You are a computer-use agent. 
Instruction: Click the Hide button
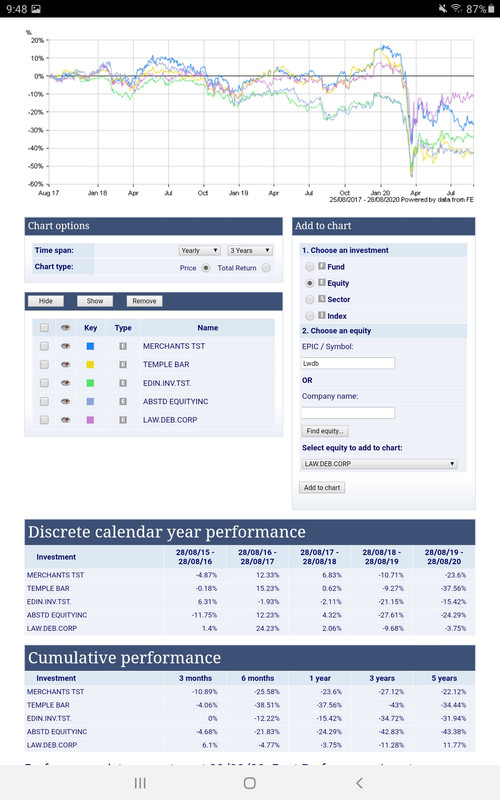[x=46, y=301]
